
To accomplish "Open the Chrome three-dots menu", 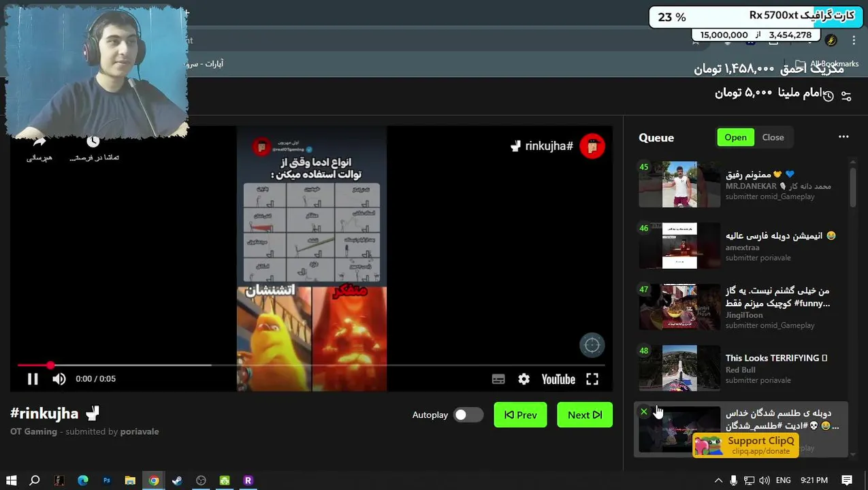I will [x=854, y=40].
